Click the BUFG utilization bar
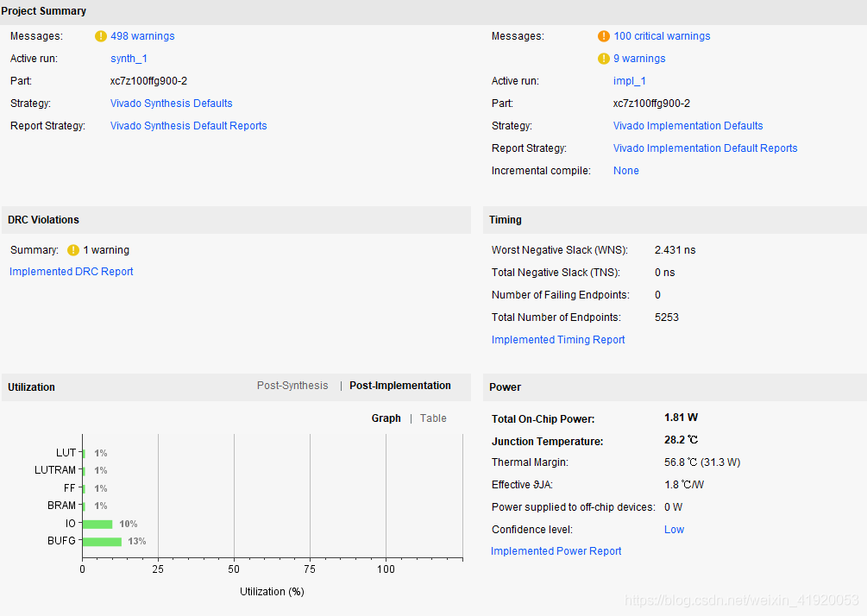 102,542
